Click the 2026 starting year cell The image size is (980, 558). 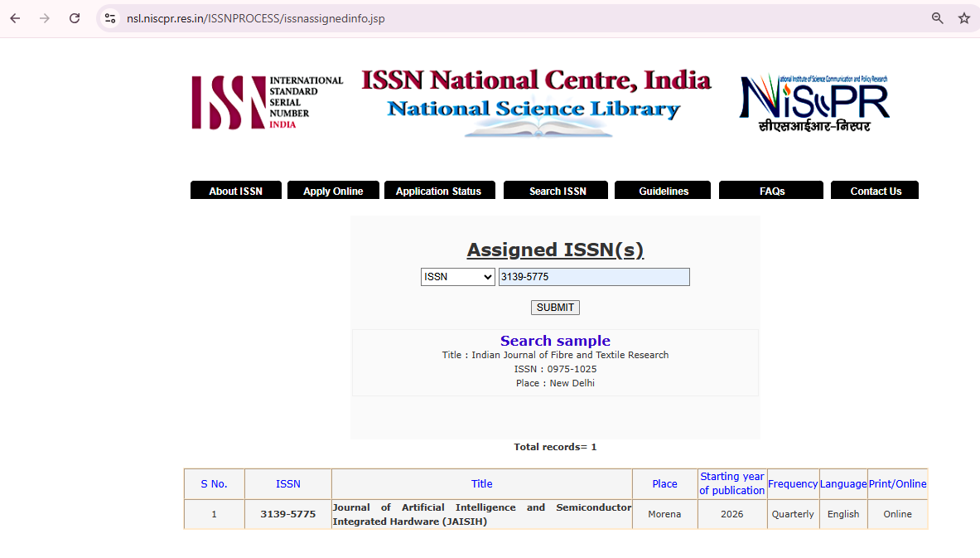[x=731, y=514]
